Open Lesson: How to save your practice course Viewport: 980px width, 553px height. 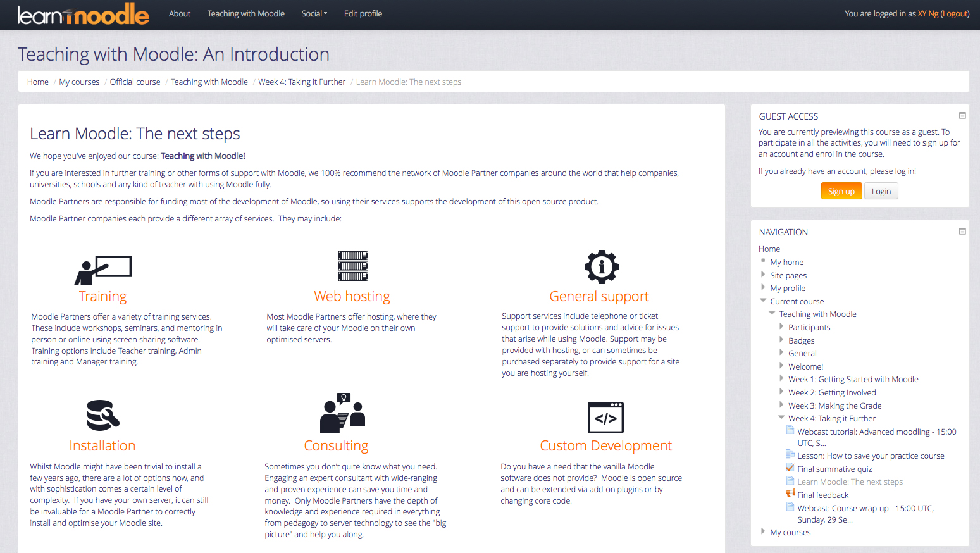click(871, 456)
